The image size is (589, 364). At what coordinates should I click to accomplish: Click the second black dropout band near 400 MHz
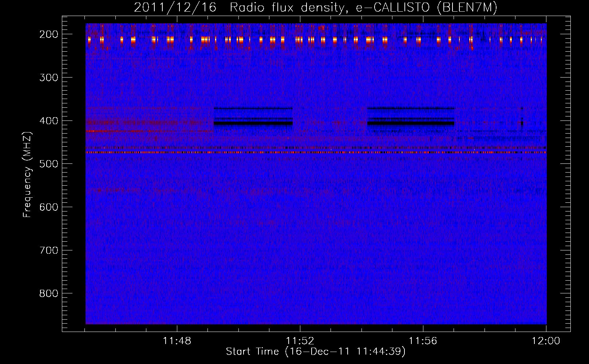[x=411, y=123]
